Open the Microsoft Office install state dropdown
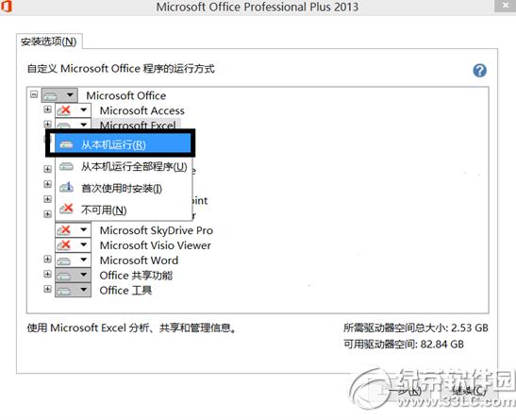Screen dimensions: 516x420 tap(59, 95)
